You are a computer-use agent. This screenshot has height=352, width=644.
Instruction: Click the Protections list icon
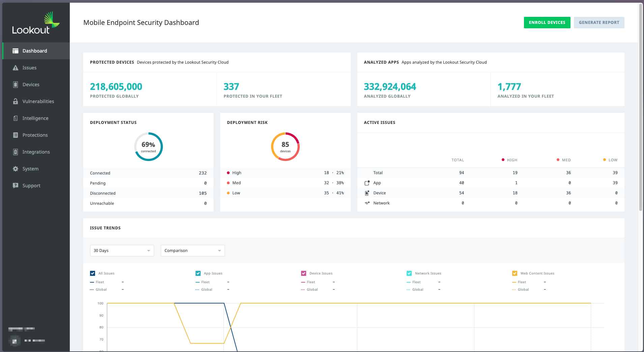click(16, 135)
